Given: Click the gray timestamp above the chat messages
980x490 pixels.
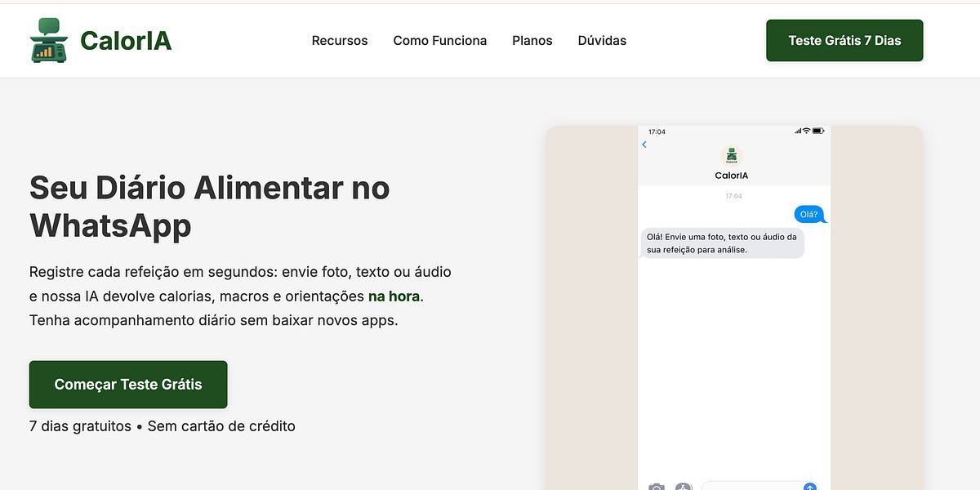Looking at the screenshot, I should (x=734, y=196).
